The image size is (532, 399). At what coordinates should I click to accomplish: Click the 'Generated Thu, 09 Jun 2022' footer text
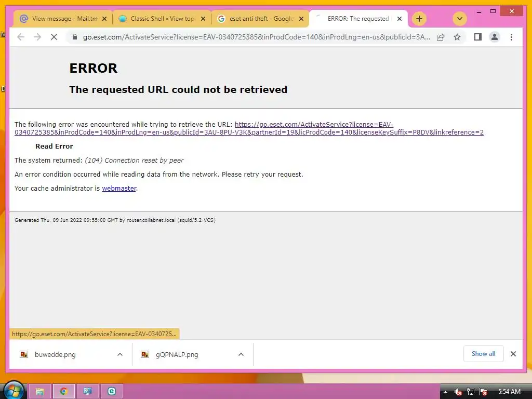pos(115,220)
